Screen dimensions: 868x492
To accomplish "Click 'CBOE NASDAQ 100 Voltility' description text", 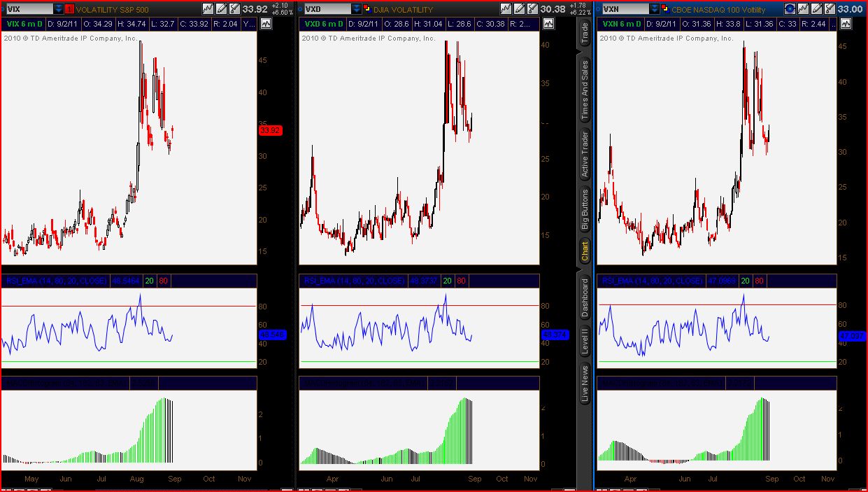I will coord(718,10).
